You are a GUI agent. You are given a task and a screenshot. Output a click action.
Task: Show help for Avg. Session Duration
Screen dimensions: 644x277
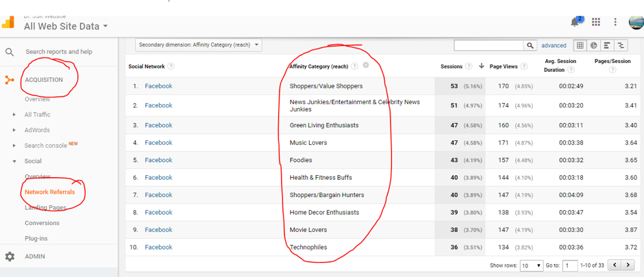coord(571,70)
